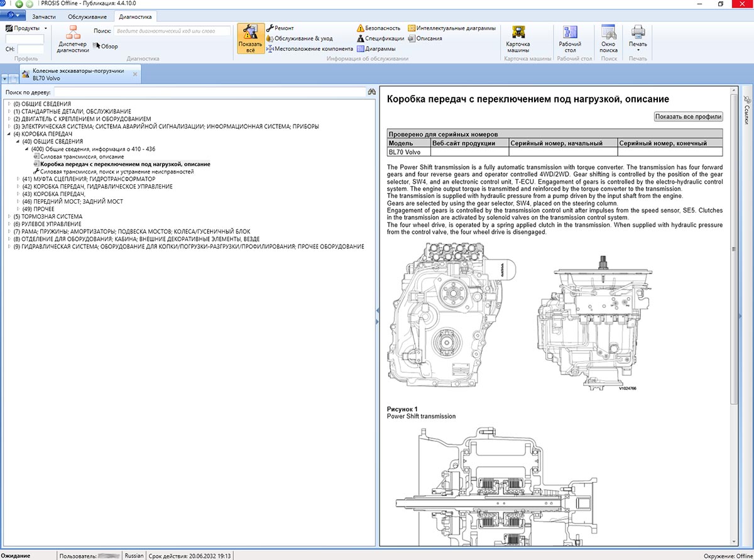
Task: Open the Диспетчер диагностики tool
Action: coord(73,38)
